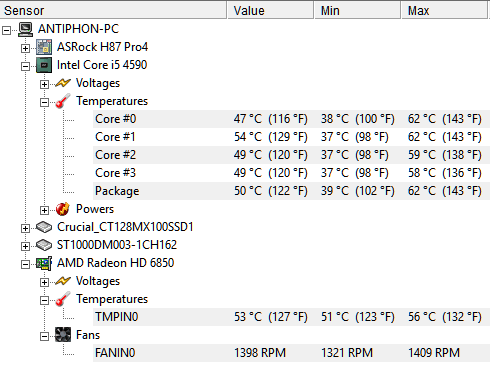Click the Max column header

pyautogui.click(x=445, y=10)
